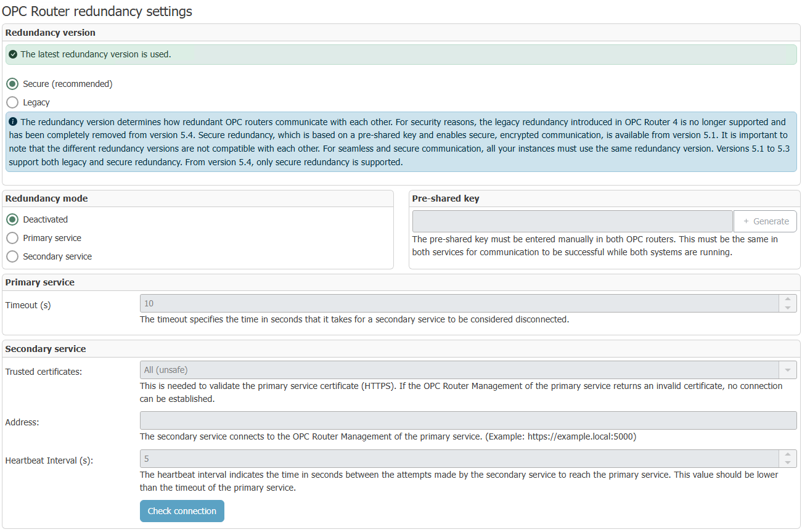Click the 'Pre-shared key' section header
The width and height of the screenshot is (802, 532).
coord(446,198)
